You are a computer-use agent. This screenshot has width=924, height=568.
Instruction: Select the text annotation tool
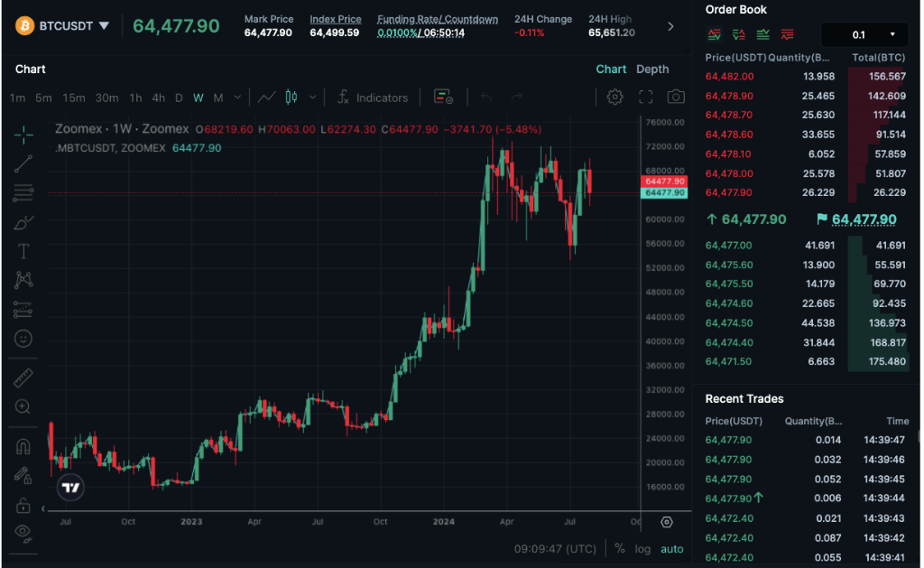point(23,251)
